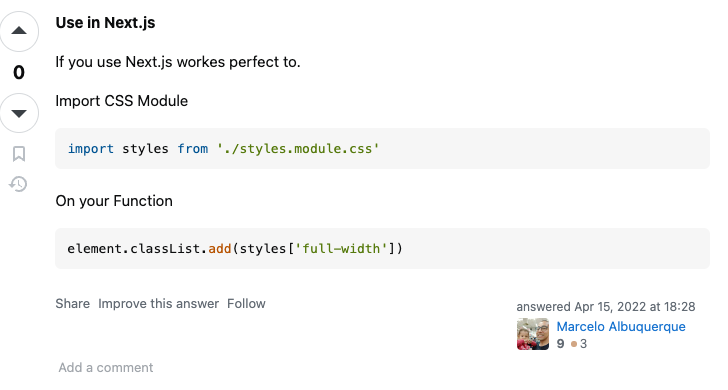Viewport: 728px width, 390px height.
Task: Click Add a comment
Action: tap(105, 368)
